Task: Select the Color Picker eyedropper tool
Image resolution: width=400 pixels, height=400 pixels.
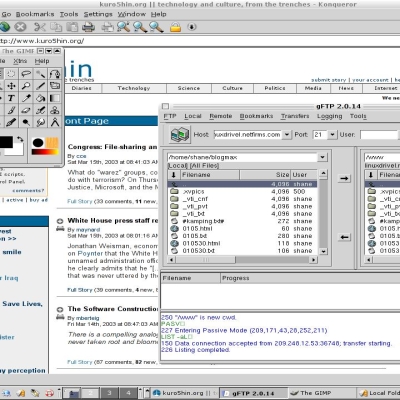Action: (x=26, y=98)
